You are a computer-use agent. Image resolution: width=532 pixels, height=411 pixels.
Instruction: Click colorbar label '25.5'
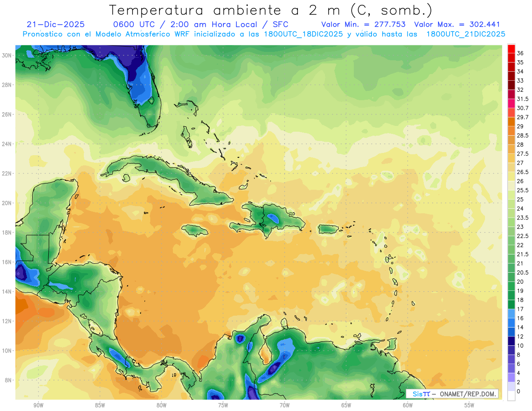pos(523,190)
